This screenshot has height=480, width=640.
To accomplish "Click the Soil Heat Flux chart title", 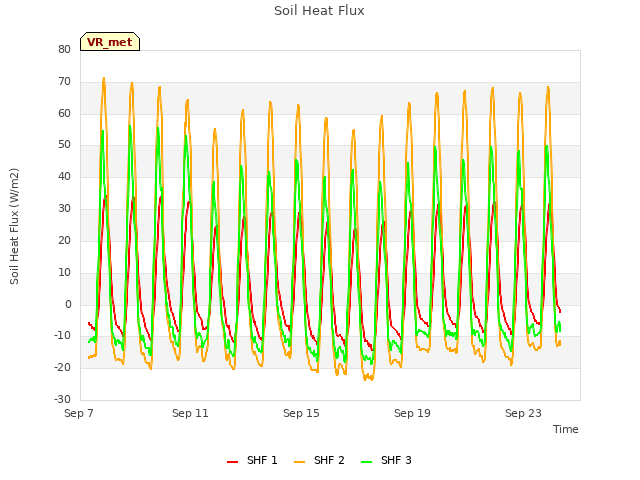I will tap(319, 11).
